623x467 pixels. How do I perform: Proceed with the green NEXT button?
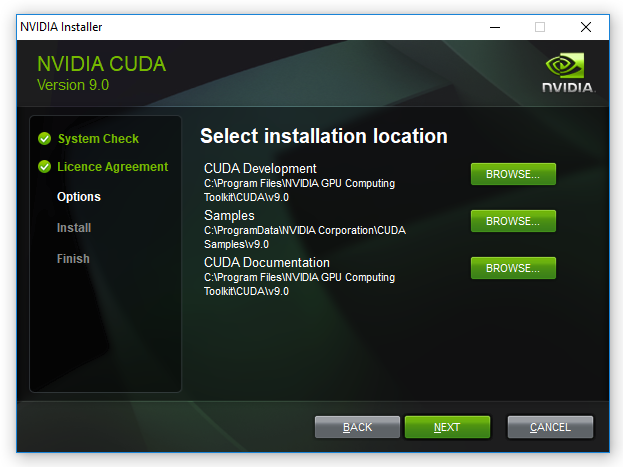[447, 427]
